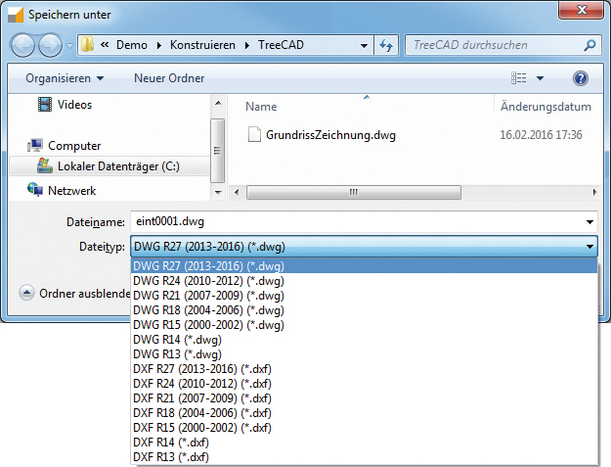
Task: Choose DWG R27 (2013-2016) list option
Action: (364, 266)
